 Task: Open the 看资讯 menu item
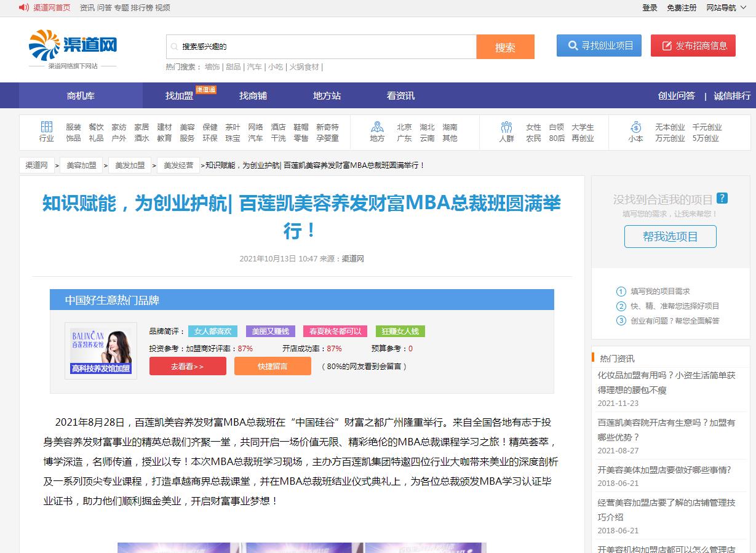tap(400, 95)
